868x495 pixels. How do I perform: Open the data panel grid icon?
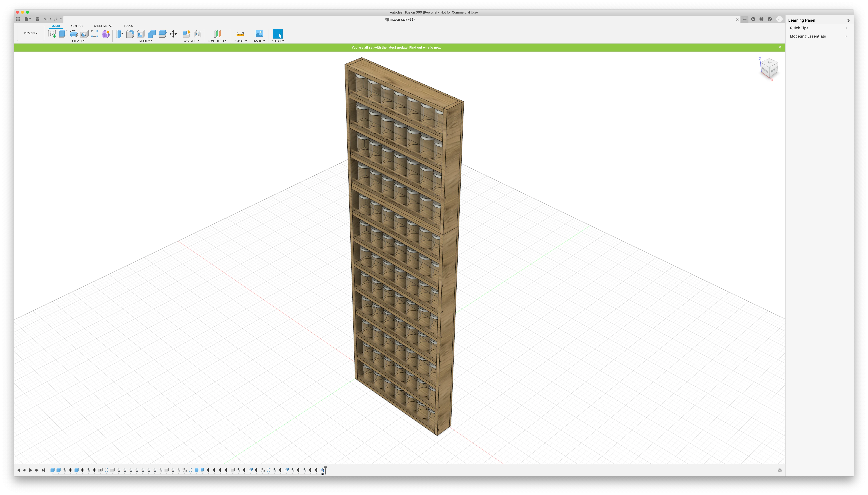click(18, 19)
